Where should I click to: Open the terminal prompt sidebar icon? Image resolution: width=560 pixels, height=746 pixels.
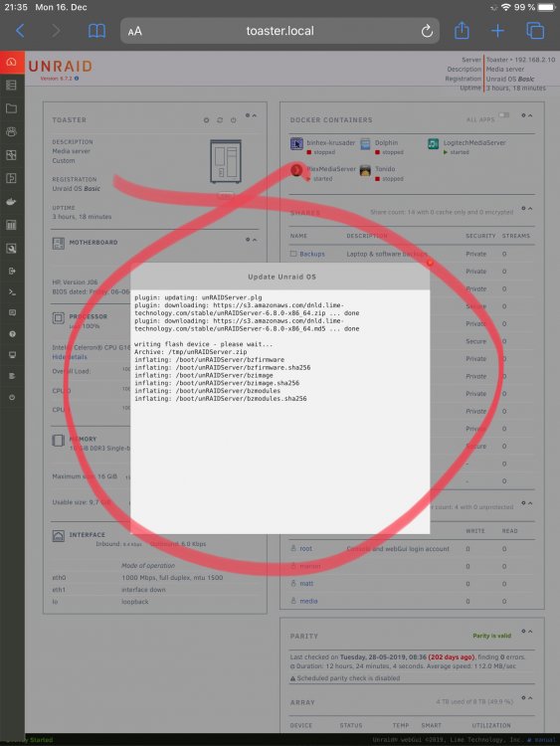pyautogui.click(x=12, y=291)
